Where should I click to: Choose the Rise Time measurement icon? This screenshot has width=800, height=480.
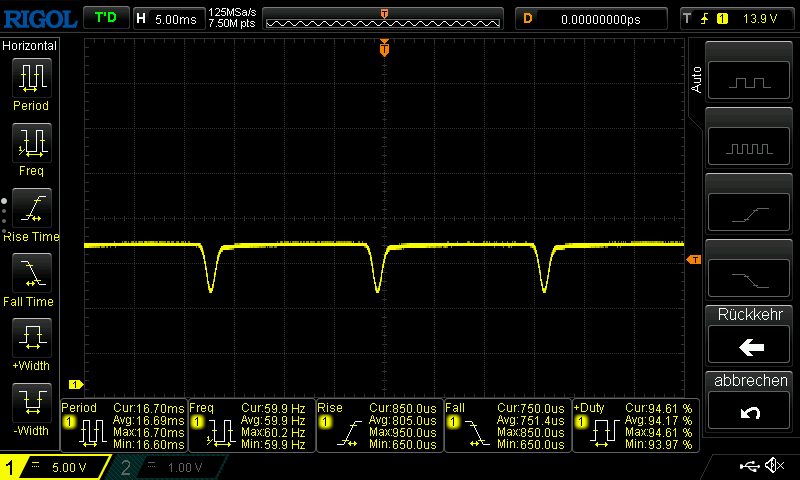30,207
